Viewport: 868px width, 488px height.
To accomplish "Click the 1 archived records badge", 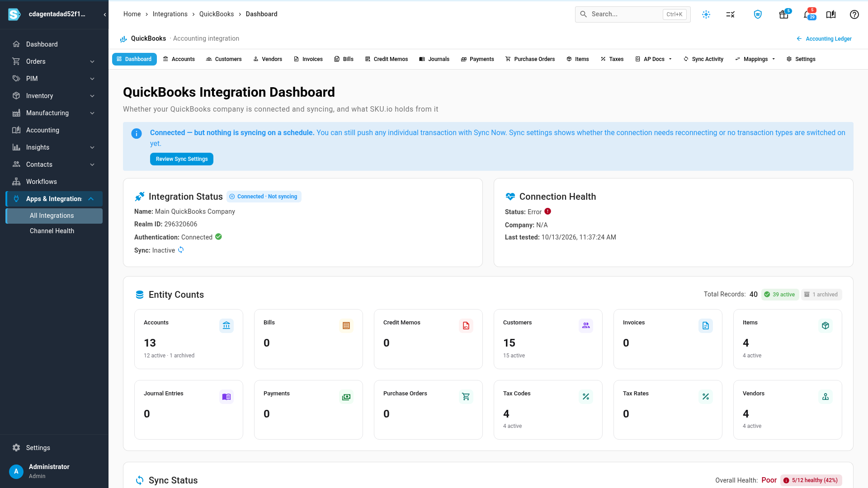I will 821,295.
